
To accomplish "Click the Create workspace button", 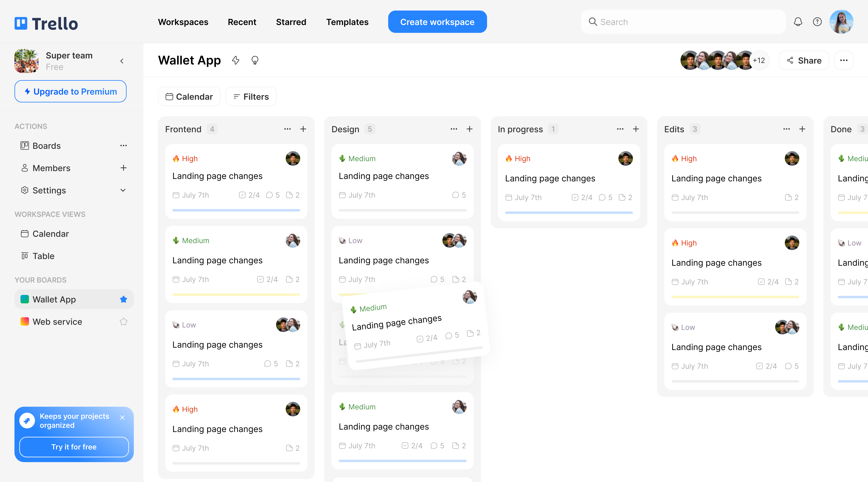I will [x=437, y=22].
